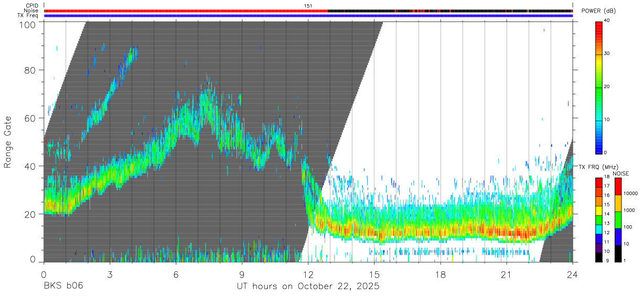Click the blue TX Freq bar at top
Viewport: 644px width, 297px height.
point(308,16)
